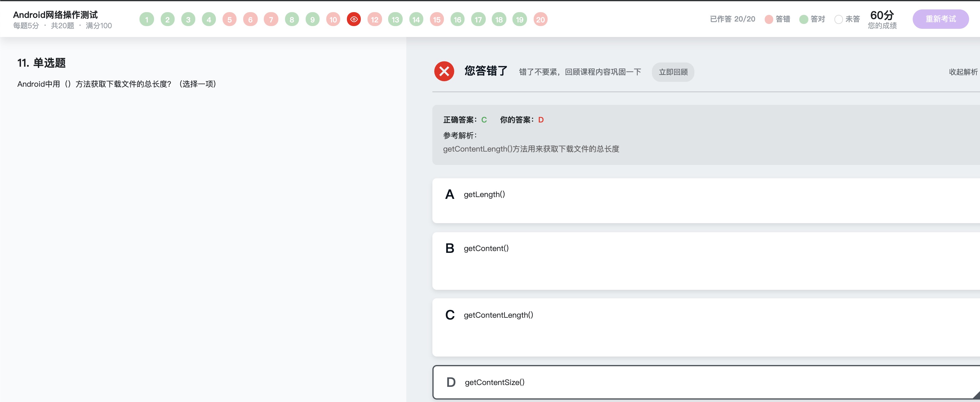Click the red wrong-answer X icon
This screenshot has width=980, height=402.
444,71
